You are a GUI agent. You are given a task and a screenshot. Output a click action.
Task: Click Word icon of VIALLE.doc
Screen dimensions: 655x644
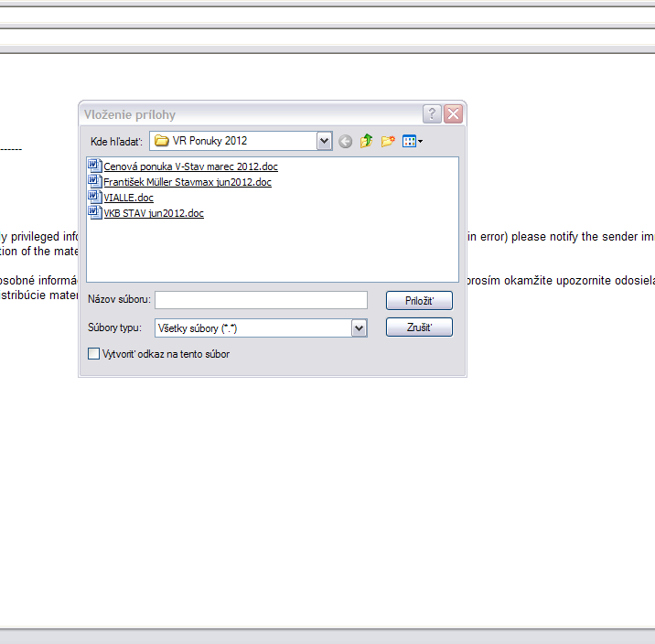point(95,197)
